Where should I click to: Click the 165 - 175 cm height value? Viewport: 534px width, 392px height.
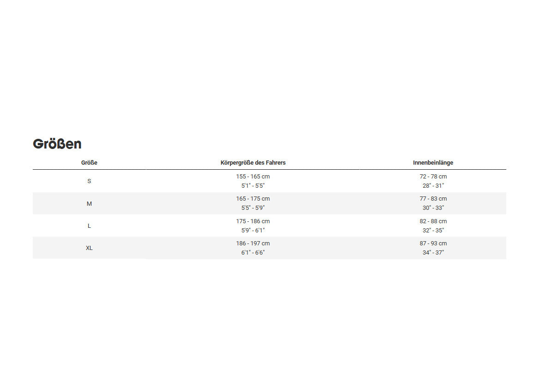tap(253, 199)
